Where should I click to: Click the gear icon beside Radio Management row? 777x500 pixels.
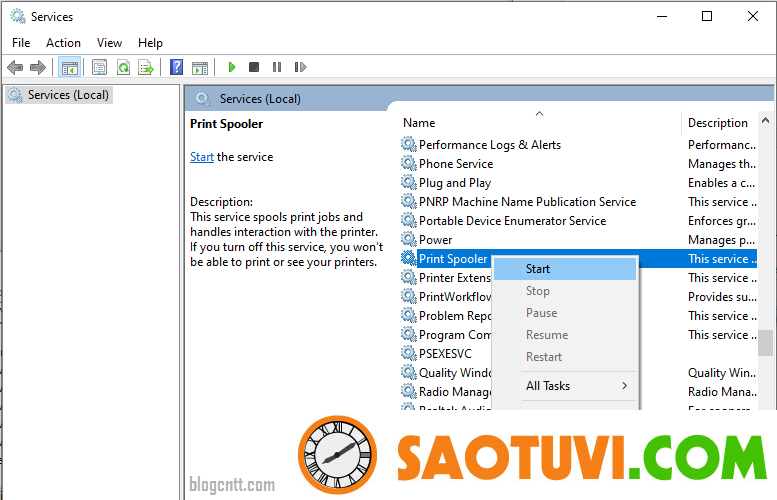408,391
